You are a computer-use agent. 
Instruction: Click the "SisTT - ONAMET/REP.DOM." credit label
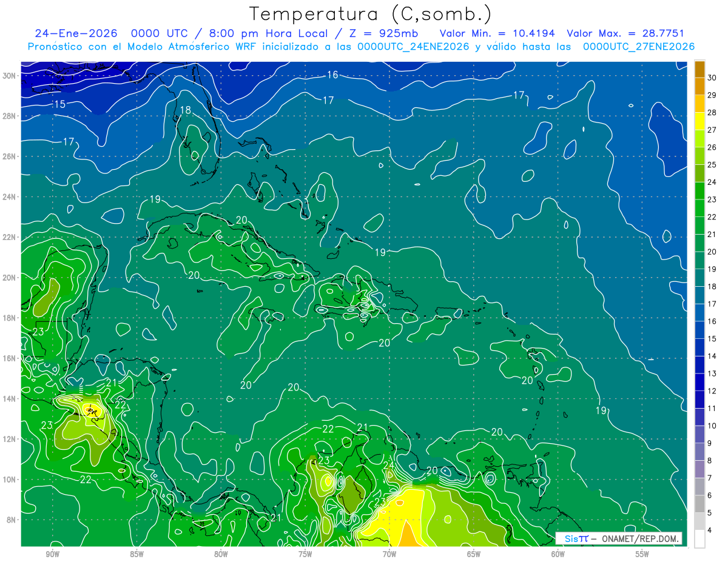coord(619,538)
